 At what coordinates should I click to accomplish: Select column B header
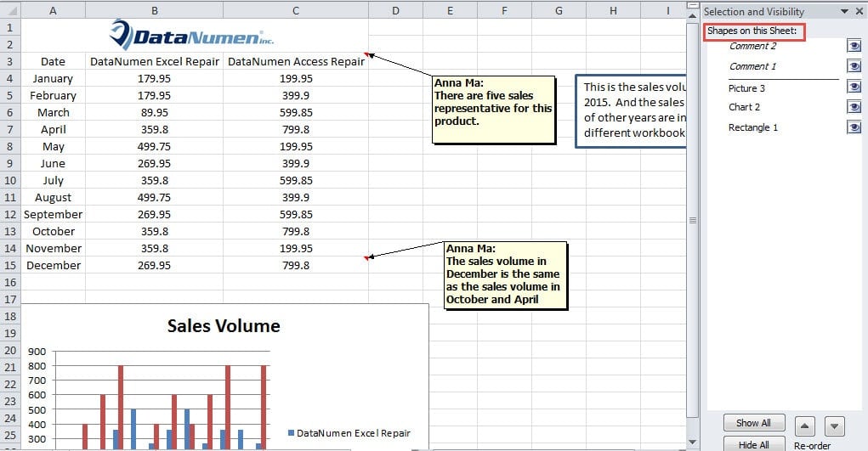point(155,10)
